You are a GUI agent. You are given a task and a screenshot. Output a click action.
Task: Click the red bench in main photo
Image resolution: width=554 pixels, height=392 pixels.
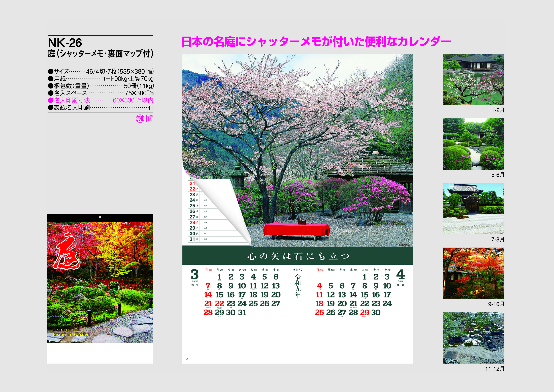coord(296,230)
